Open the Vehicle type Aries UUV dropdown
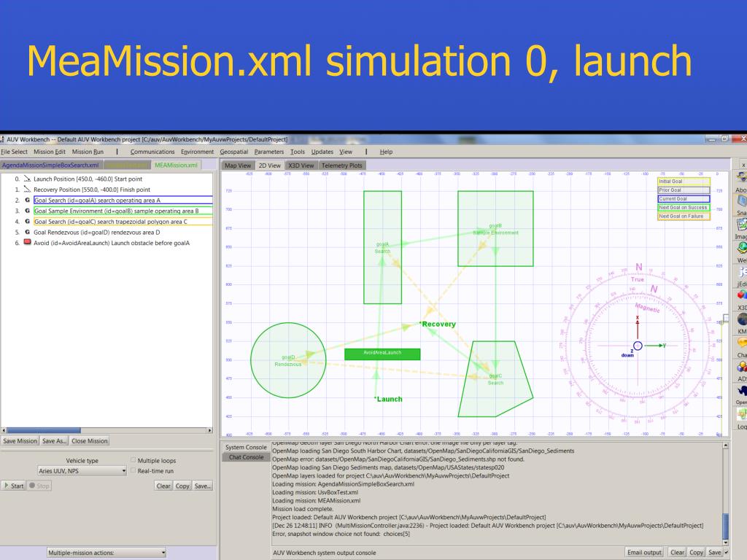The height and width of the screenshot is (560, 747). [x=82, y=471]
